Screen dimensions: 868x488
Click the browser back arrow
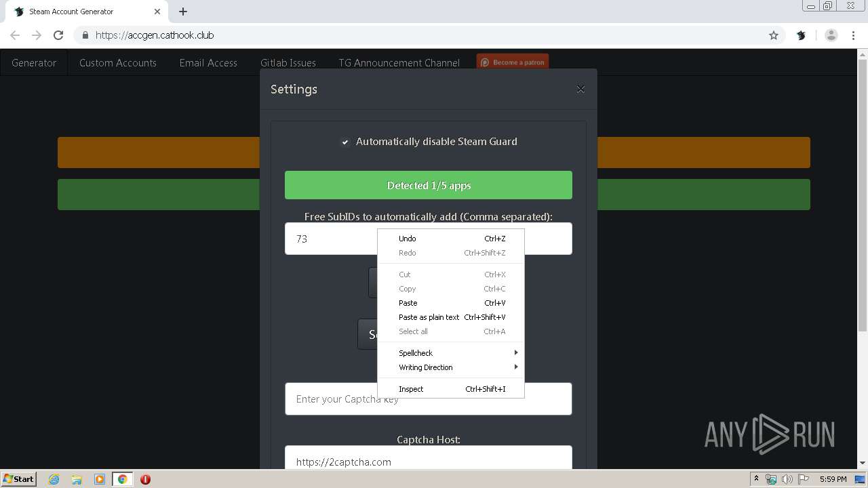click(15, 35)
